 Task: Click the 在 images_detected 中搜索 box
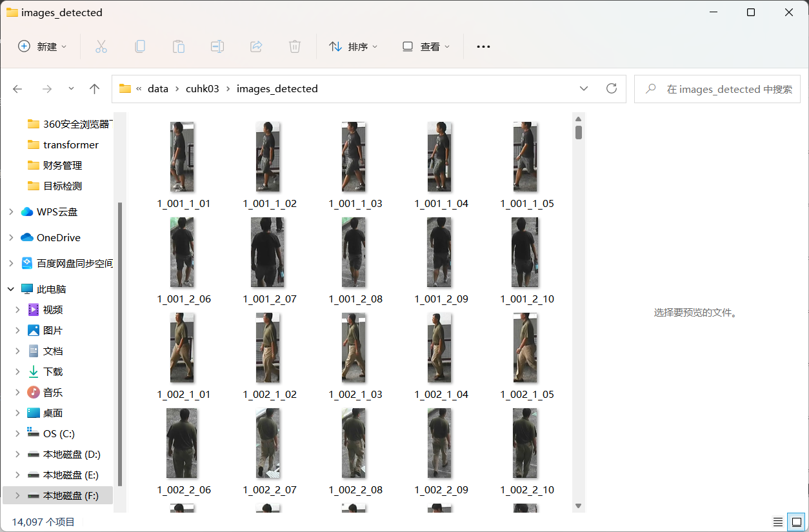pos(717,88)
